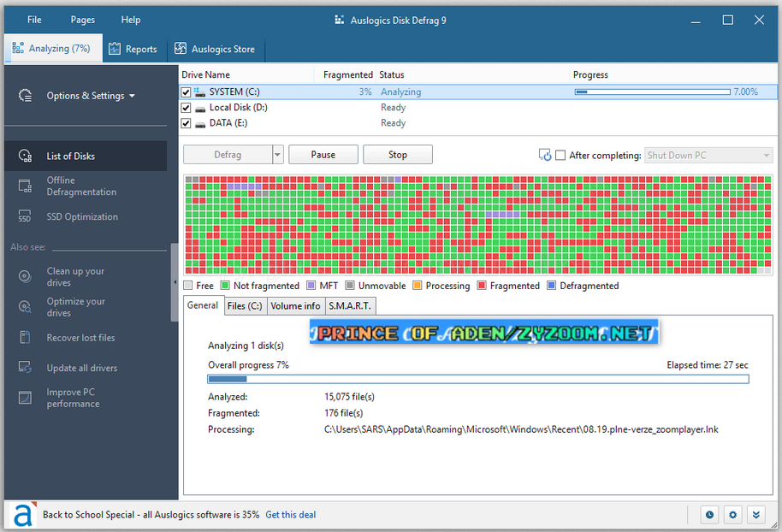Click the Recover lost files icon
782x532 pixels.
point(25,338)
